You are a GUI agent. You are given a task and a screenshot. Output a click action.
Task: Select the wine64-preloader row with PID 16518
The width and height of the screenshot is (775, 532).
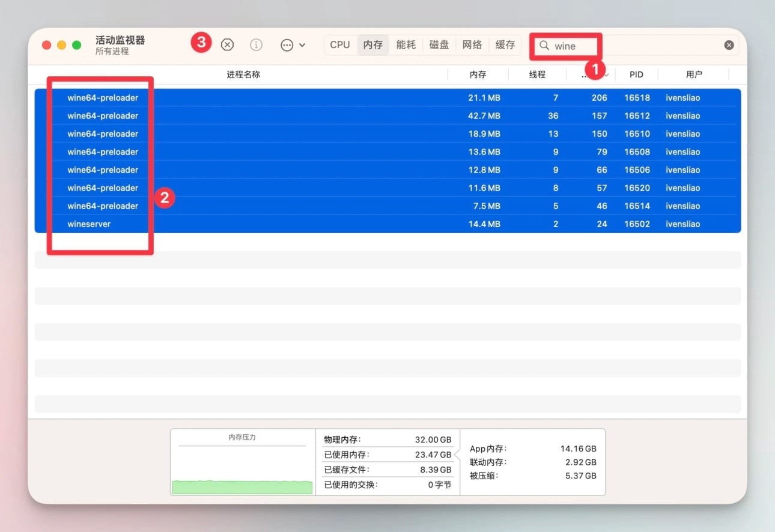(x=240, y=97)
